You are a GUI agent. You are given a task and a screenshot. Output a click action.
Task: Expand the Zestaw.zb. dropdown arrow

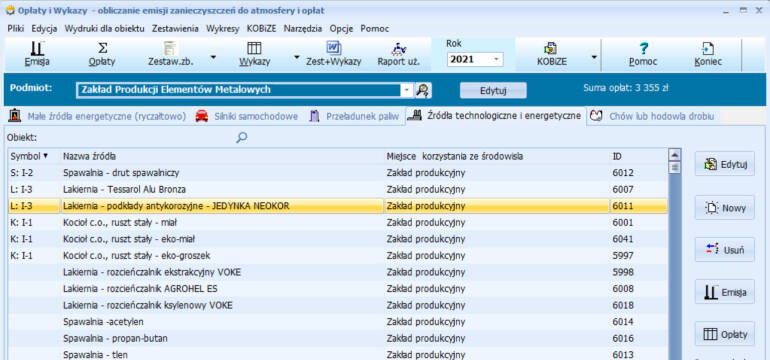click(213, 57)
